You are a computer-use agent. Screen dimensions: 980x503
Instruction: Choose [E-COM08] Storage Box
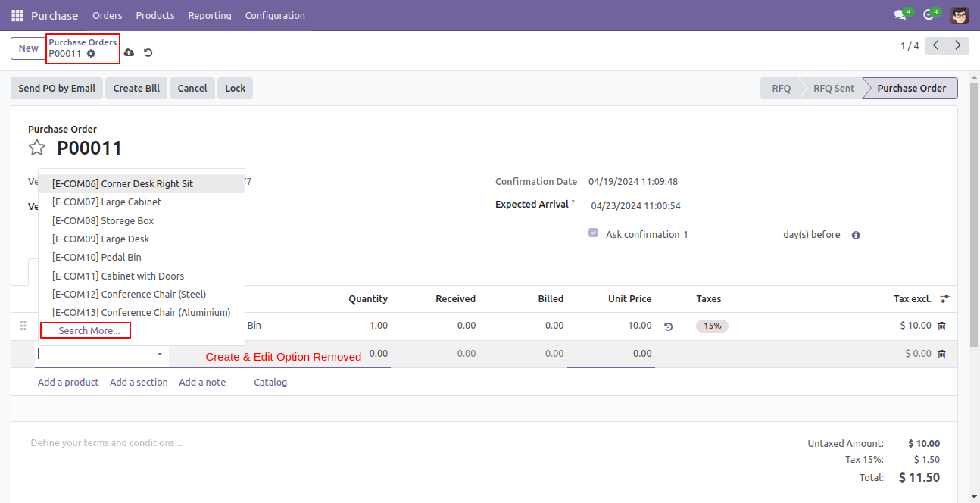point(142,220)
